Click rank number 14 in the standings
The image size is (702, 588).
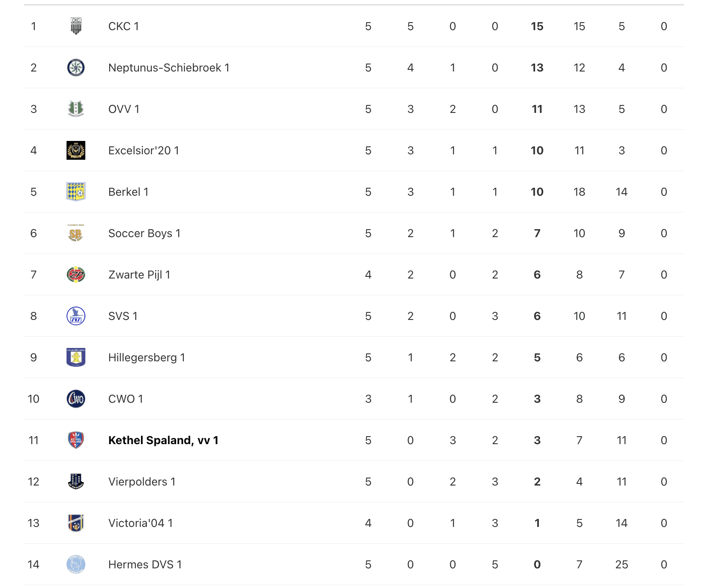coord(33,565)
